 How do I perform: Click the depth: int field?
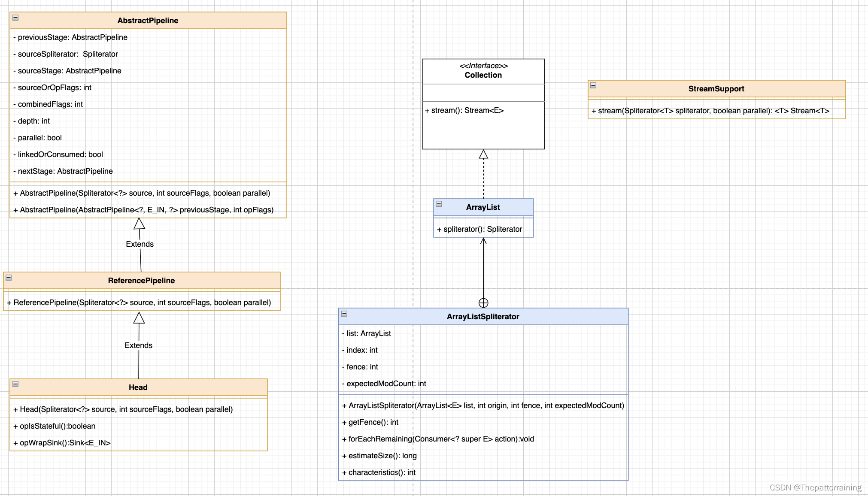point(148,121)
